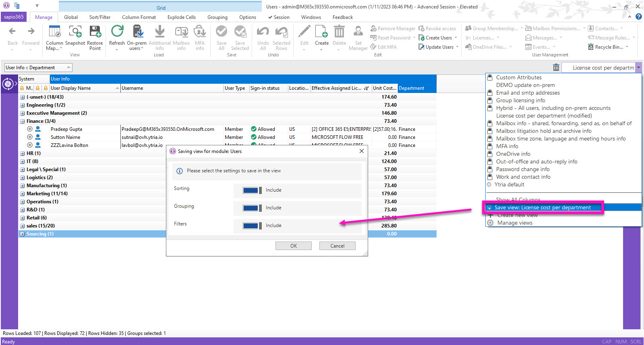Open the Grouping ribbon tab
The image size is (644, 345).
pyautogui.click(x=217, y=17)
